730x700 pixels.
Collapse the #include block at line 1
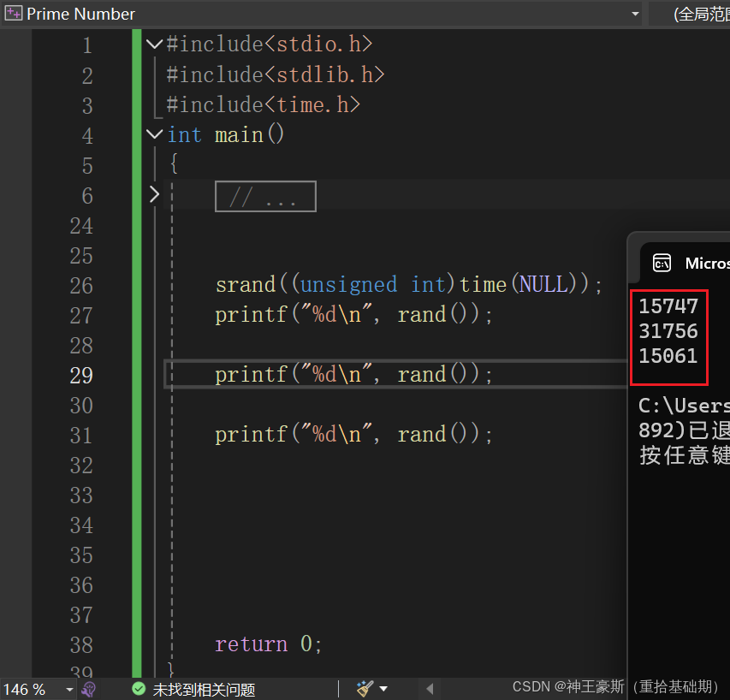tap(154, 44)
